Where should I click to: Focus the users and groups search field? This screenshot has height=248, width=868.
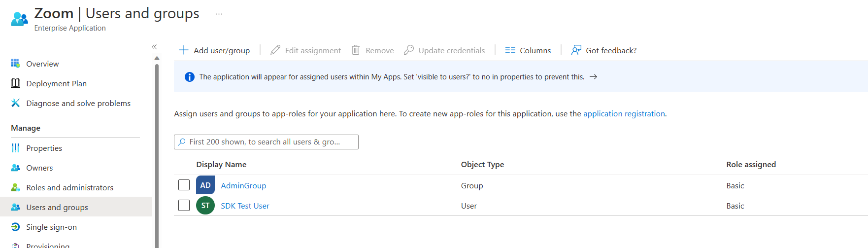[x=266, y=142]
